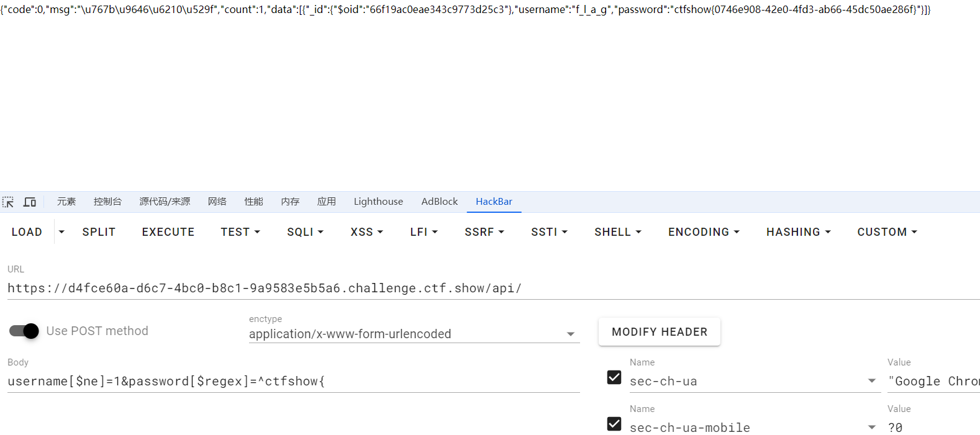The width and height of the screenshot is (980, 435).
Task: Uncheck the sec-ch-ua header checkbox
Action: [614, 377]
